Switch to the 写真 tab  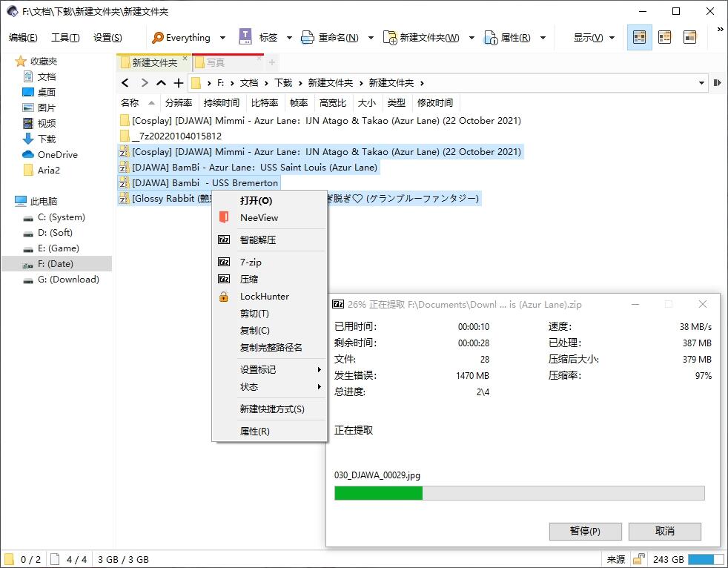(x=216, y=63)
